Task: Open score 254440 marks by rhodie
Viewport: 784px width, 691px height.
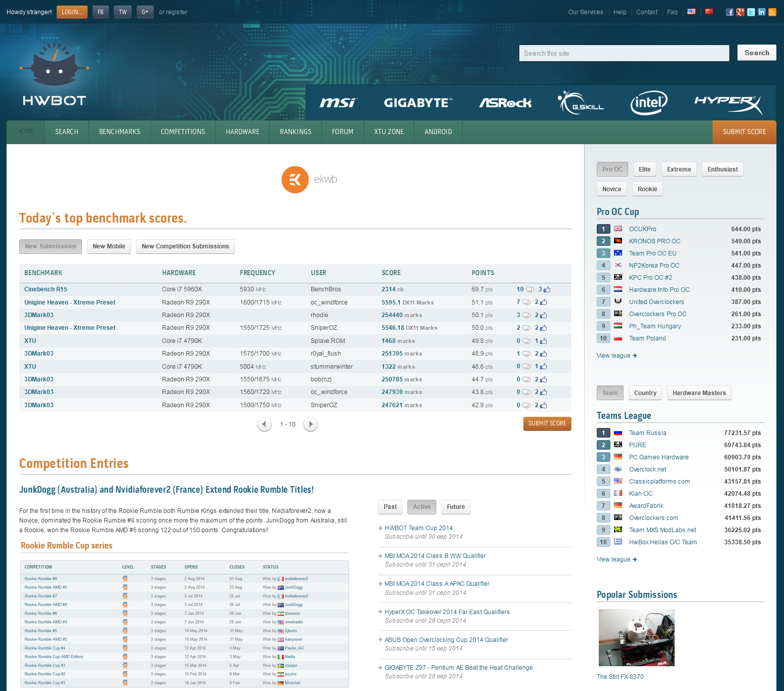Action: [x=402, y=315]
